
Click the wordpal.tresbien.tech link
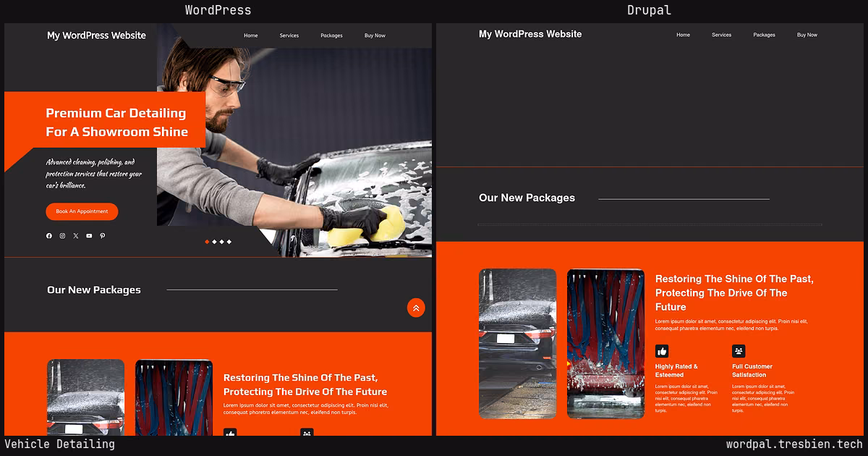(794, 444)
